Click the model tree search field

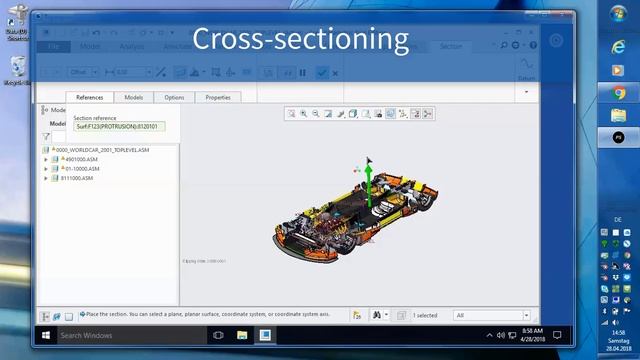tap(59, 137)
